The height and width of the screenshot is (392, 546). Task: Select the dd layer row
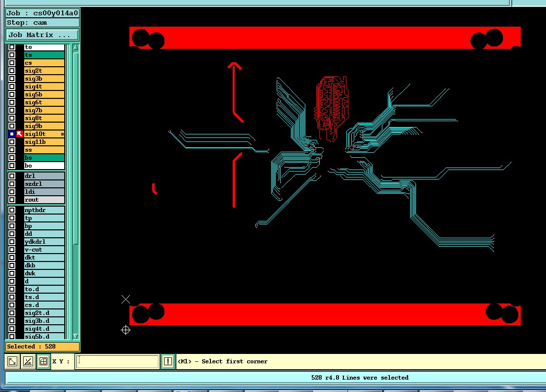(x=44, y=234)
